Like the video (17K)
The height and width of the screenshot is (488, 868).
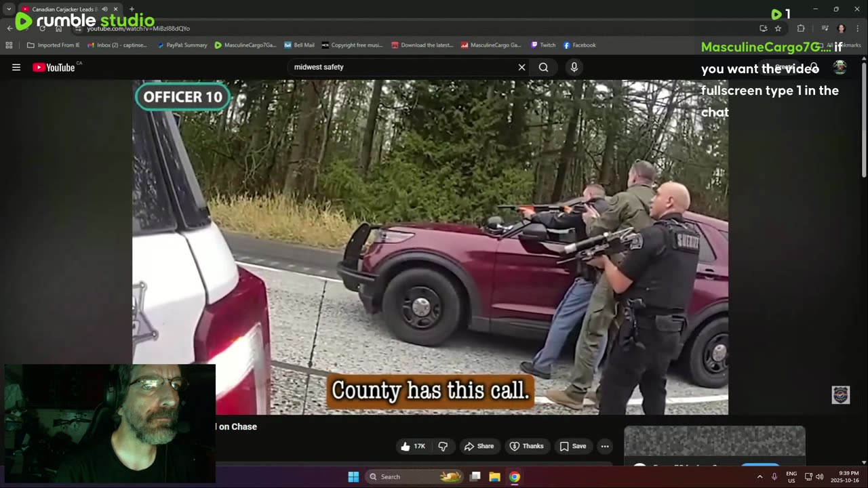[x=412, y=446]
